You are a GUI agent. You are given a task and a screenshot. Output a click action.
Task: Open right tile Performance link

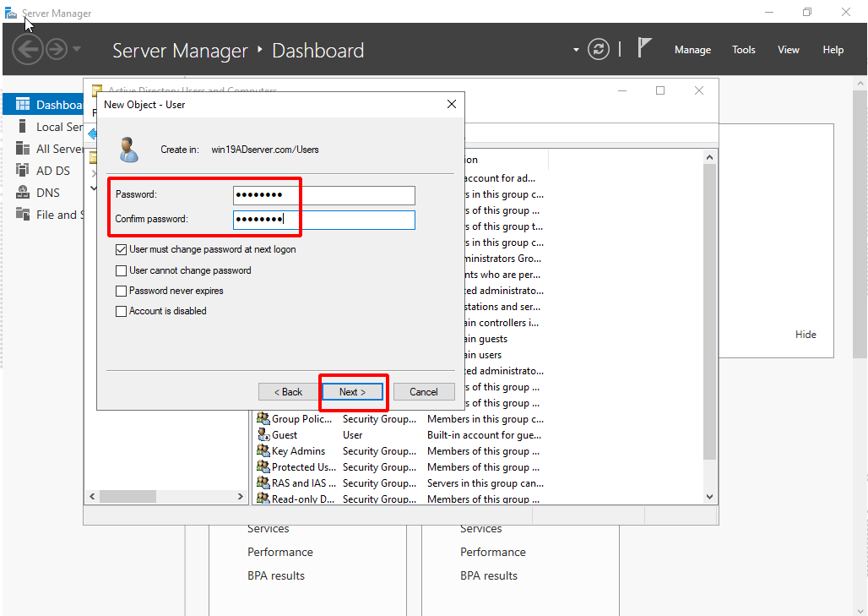tap(492, 553)
